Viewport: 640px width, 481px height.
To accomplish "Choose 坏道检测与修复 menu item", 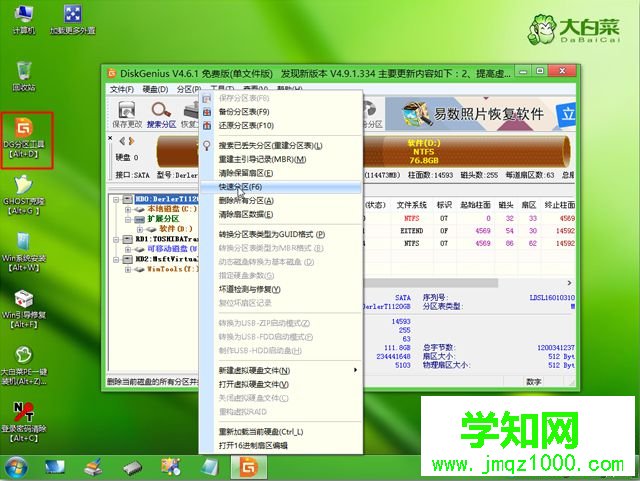I will 280,289.
